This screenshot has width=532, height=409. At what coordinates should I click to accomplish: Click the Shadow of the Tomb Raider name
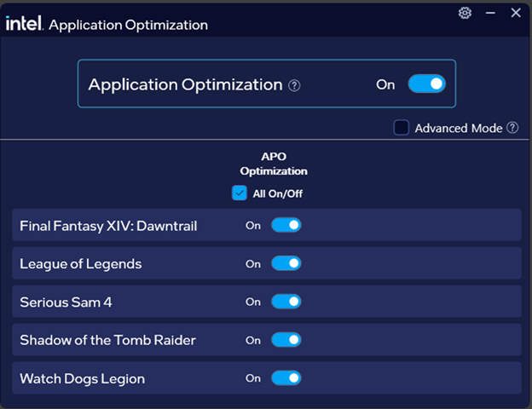[x=107, y=340]
